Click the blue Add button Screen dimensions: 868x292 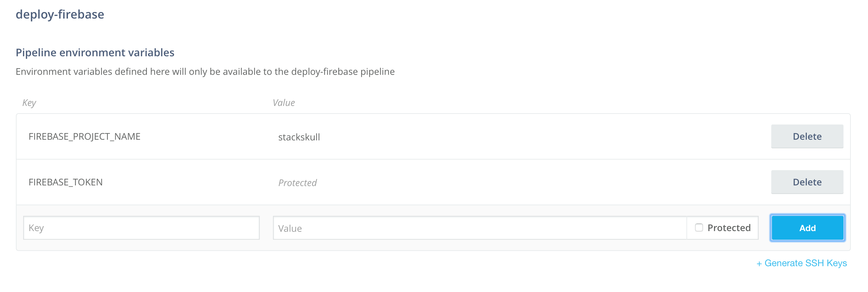[x=807, y=228]
